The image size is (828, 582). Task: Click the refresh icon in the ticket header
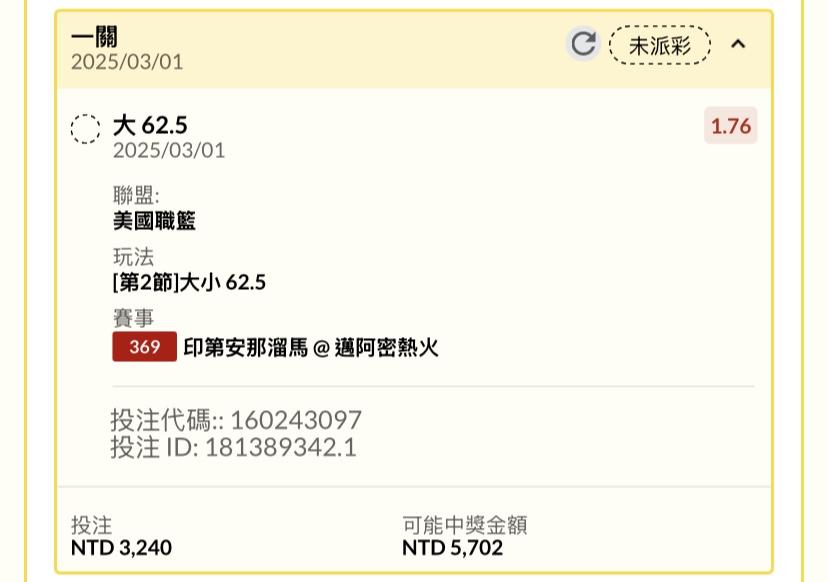tap(584, 44)
